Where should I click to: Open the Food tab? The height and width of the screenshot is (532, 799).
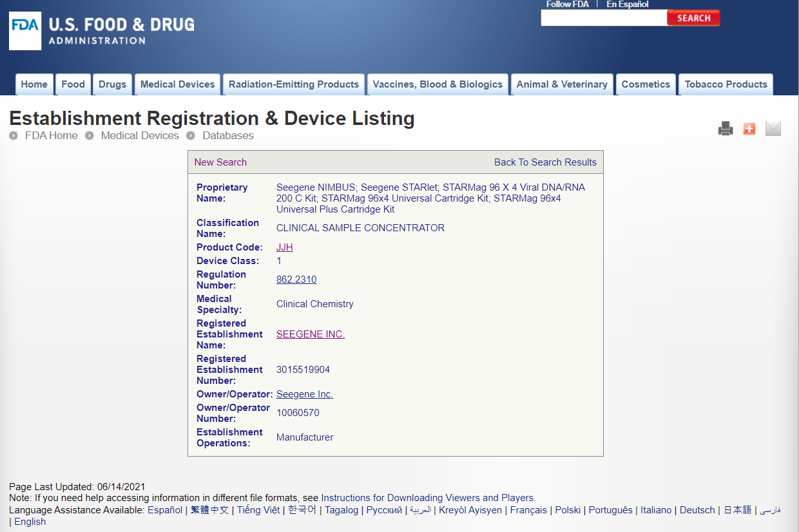point(73,84)
